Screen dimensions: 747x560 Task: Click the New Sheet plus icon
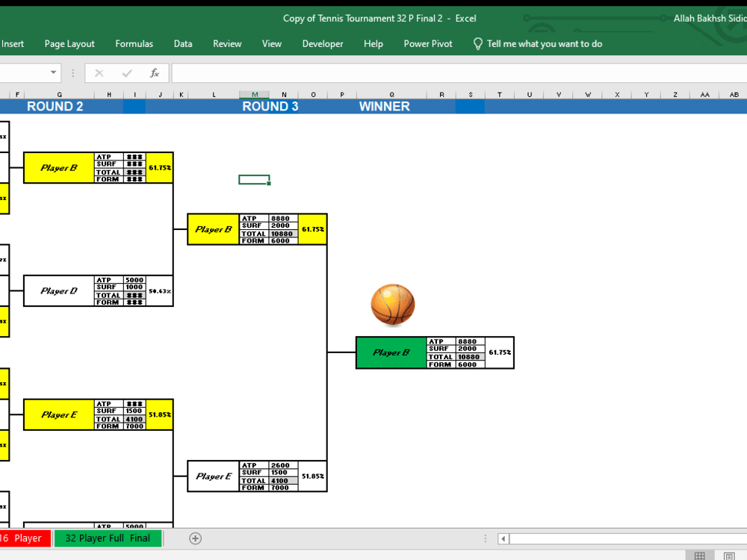(195, 538)
